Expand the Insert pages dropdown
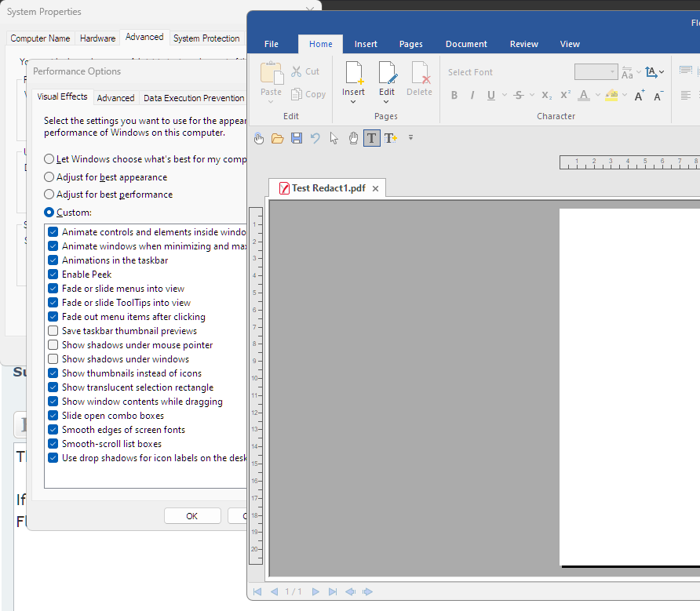Screen dimensions: 700x611 pyautogui.click(x=353, y=102)
